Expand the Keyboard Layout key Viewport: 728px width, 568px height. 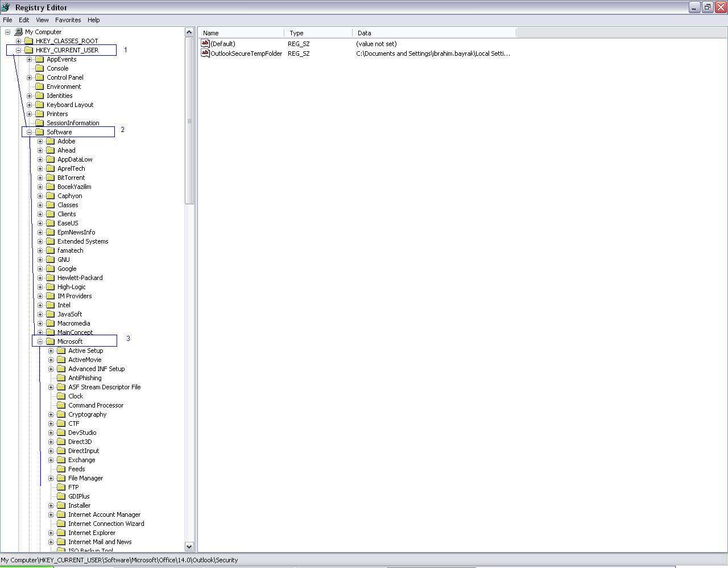coord(29,105)
